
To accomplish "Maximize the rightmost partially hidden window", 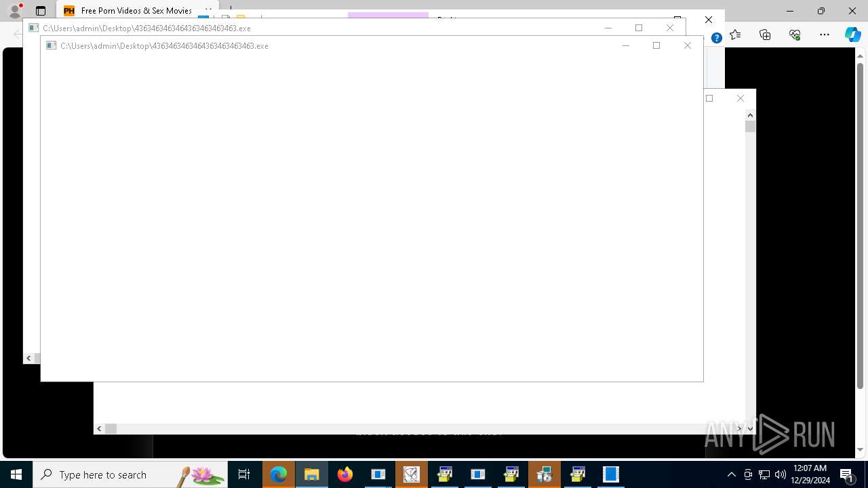I will (709, 98).
